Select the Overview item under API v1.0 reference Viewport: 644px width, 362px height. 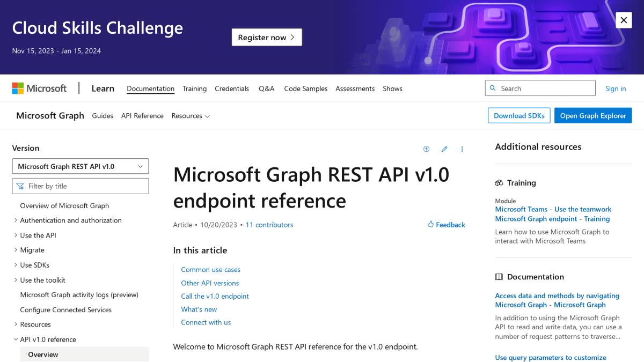[84, 354]
